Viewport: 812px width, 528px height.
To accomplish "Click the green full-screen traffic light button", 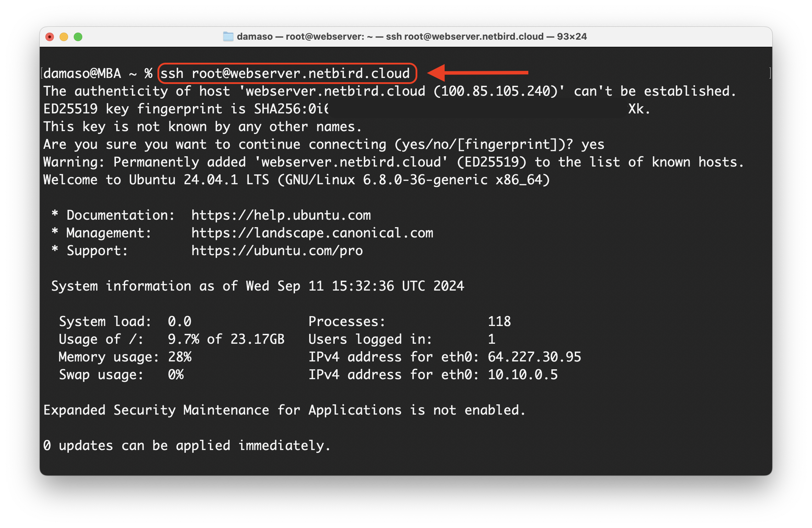I will (x=79, y=36).
